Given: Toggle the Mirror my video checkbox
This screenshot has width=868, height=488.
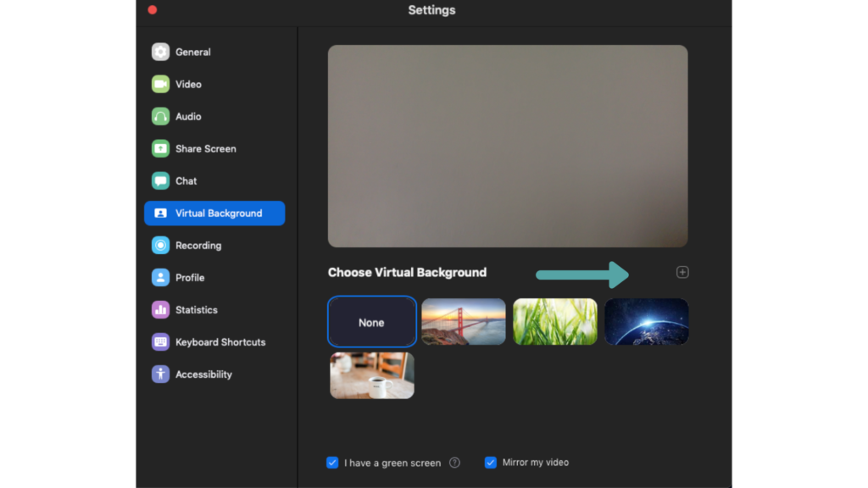Looking at the screenshot, I should click(x=490, y=463).
